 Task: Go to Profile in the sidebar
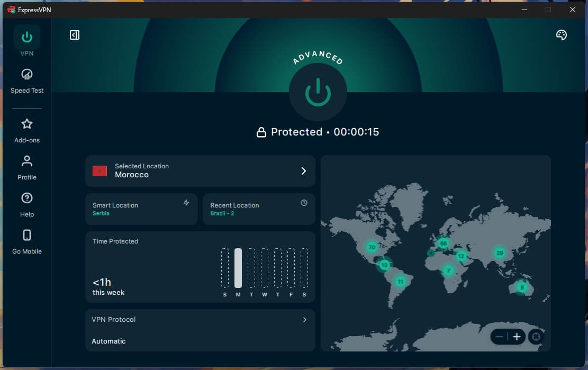(x=26, y=168)
